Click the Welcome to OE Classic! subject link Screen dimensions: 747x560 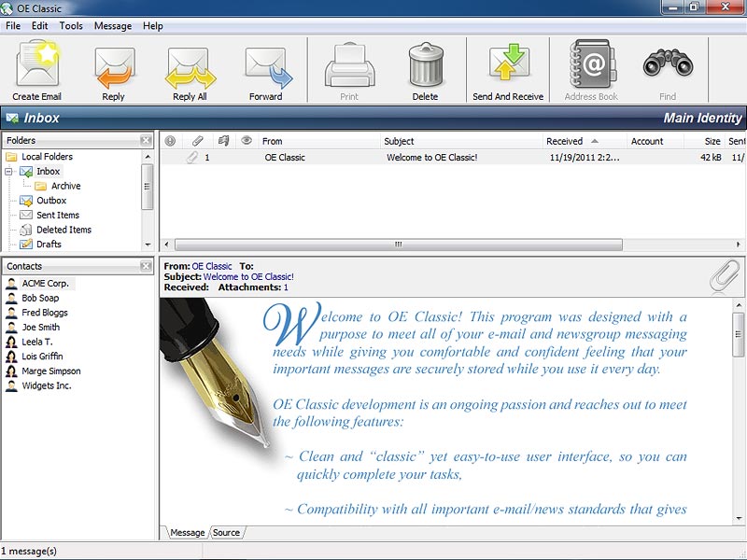click(248, 276)
